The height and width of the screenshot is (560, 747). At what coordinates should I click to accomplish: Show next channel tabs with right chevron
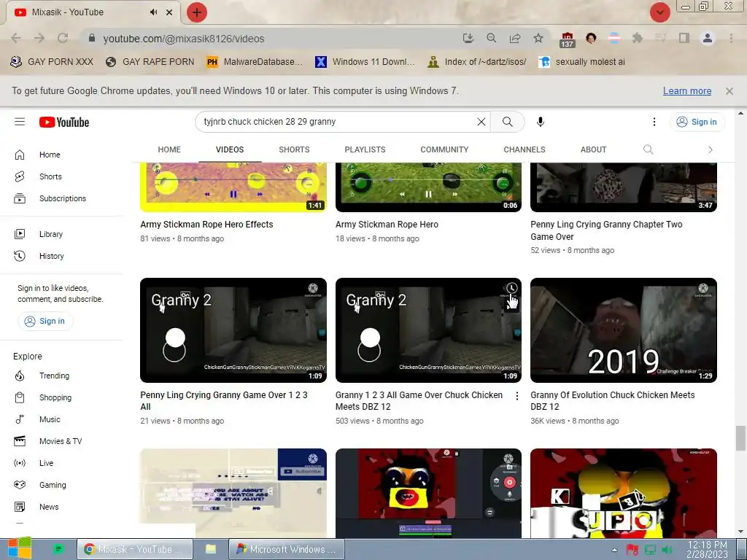pyautogui.click(x=711, y=149)
